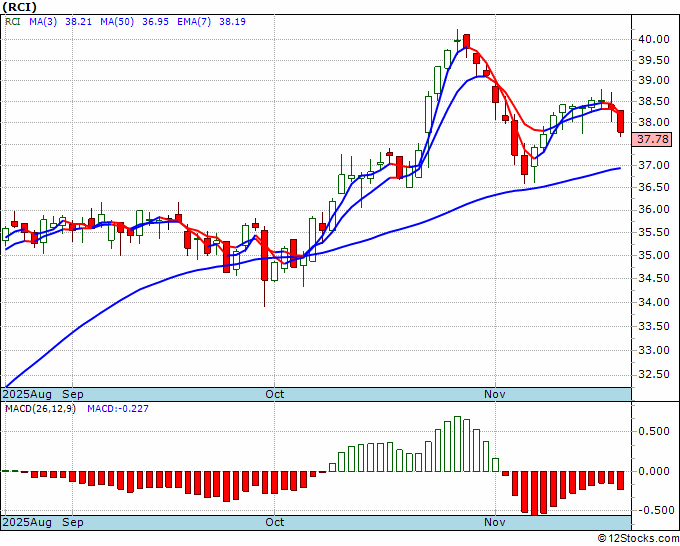Viewport: 680px width, 546px height.
Task: Click the MACD:-0.227 value
Action: tap(118, 409)
